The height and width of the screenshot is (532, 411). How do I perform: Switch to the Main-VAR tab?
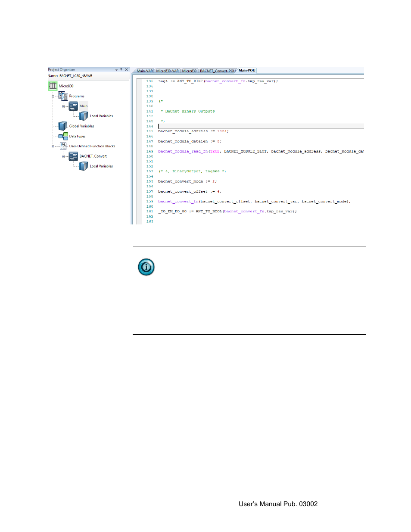[144, 71]
